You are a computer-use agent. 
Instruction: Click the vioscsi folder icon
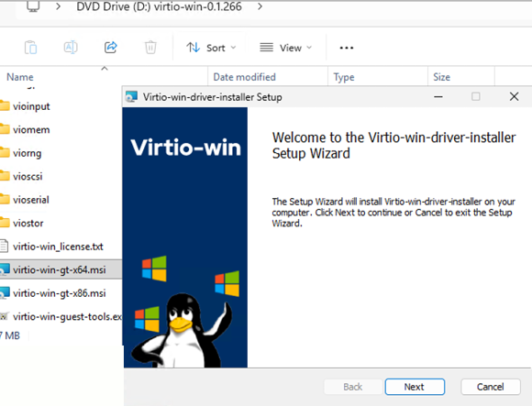(5, 176)
